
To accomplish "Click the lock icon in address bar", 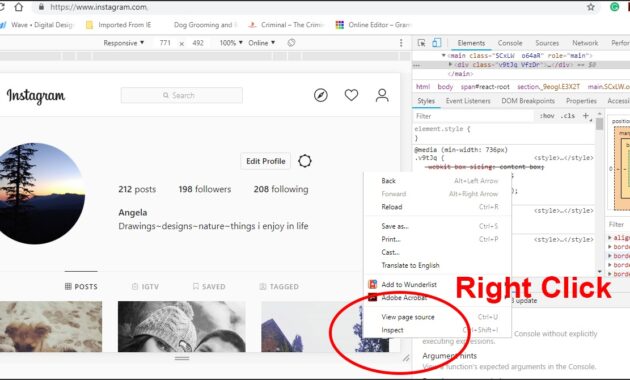I will pos(41,7).
